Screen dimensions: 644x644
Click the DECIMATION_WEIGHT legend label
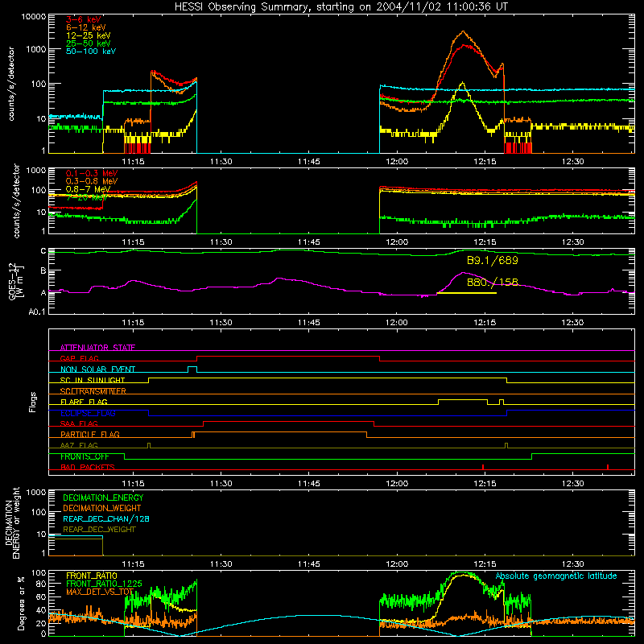102,508
